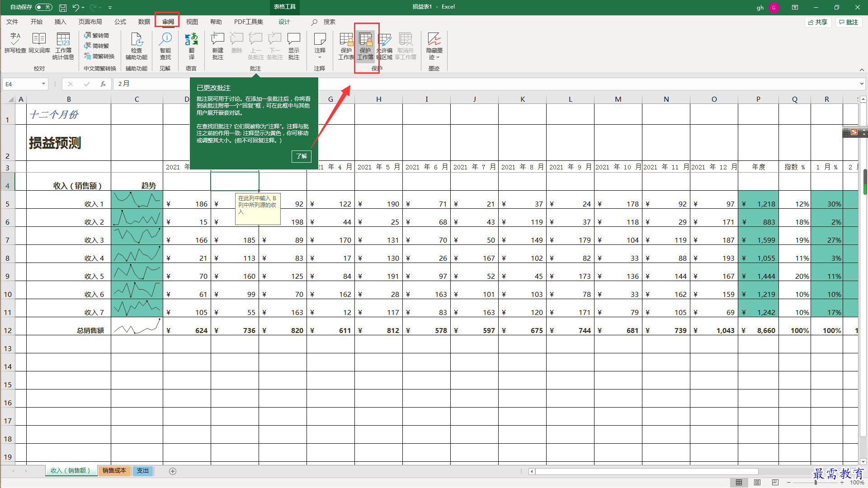The width and height of the screenshot is (868, 488).
Task: Switch to the Insert tab
Action: (60, 22)
